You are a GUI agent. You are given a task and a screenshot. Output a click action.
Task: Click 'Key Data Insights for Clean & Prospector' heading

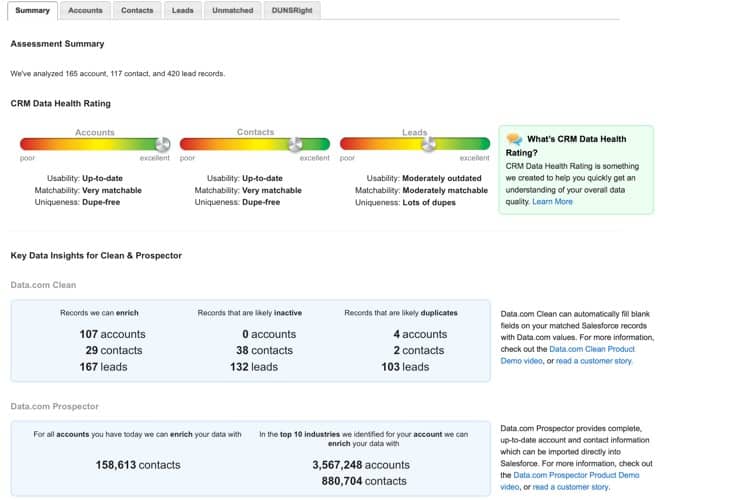pos(96,256)
